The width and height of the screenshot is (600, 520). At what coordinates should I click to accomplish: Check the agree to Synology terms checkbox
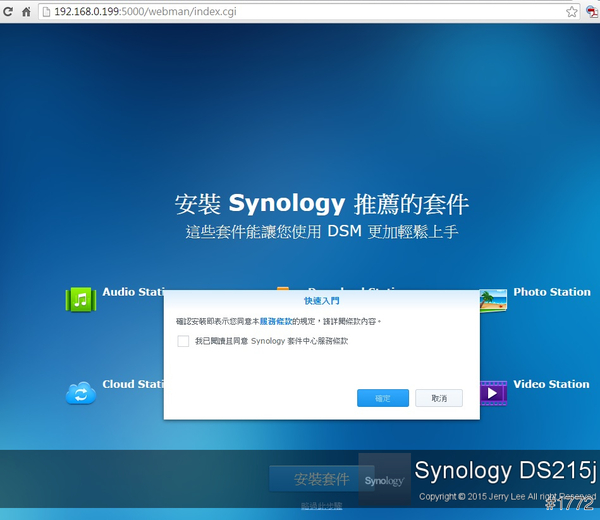coord(183,341)
